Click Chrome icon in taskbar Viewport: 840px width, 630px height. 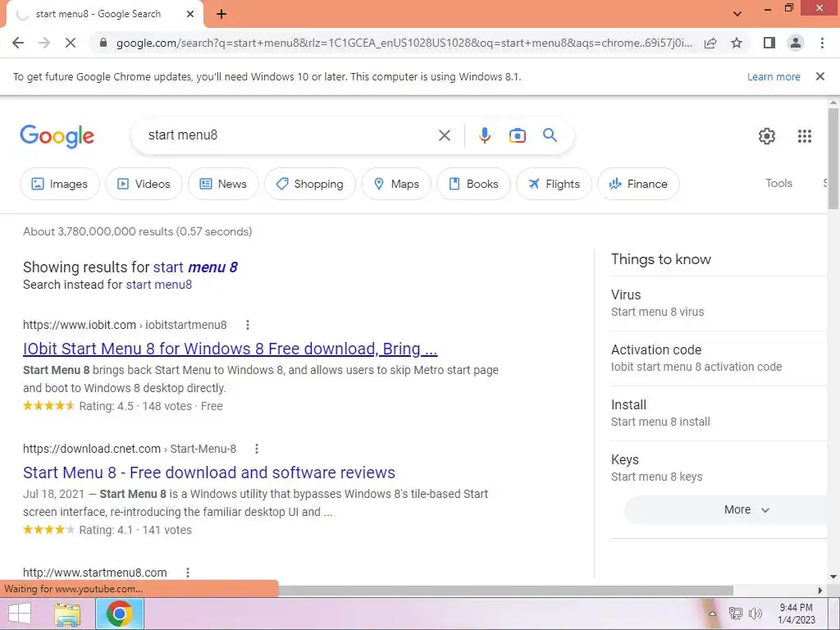click(x=120, y=614)
